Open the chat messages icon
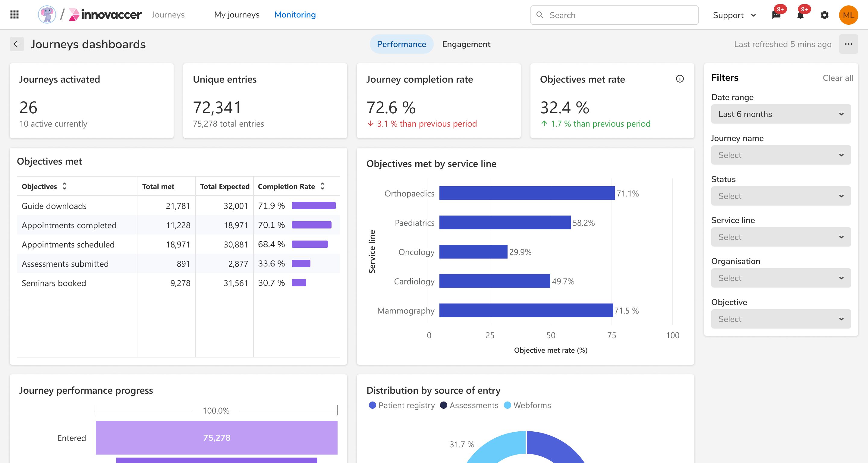 [x=776, y=15]
